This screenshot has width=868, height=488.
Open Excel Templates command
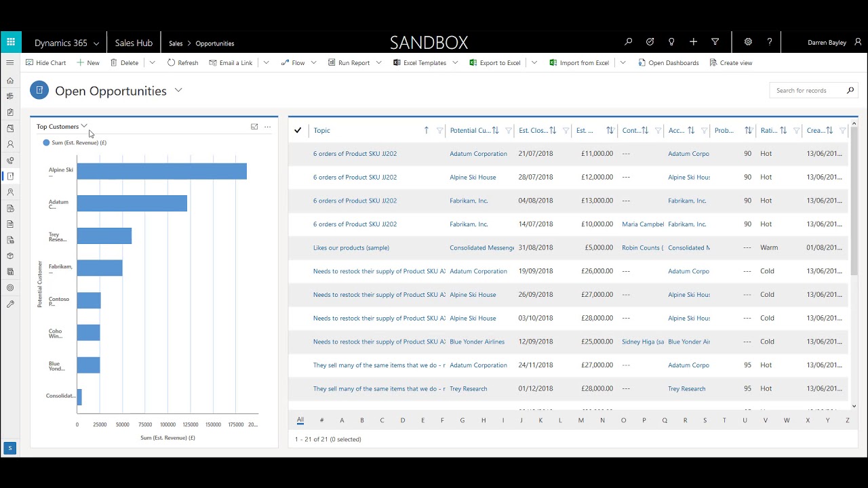pos(419,62)
